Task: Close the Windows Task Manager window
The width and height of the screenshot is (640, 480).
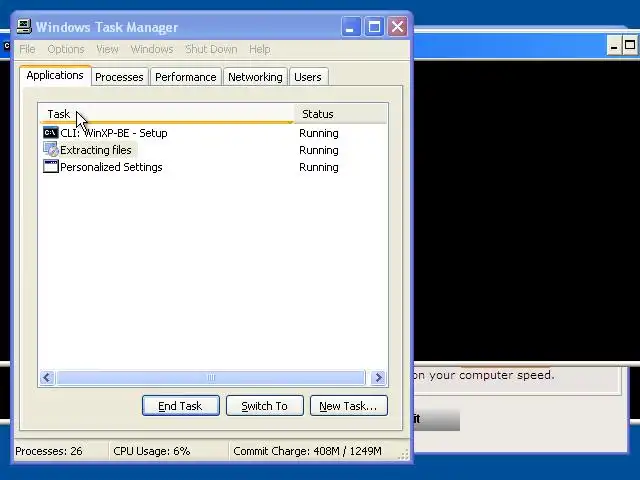Action: coord(397,27)
